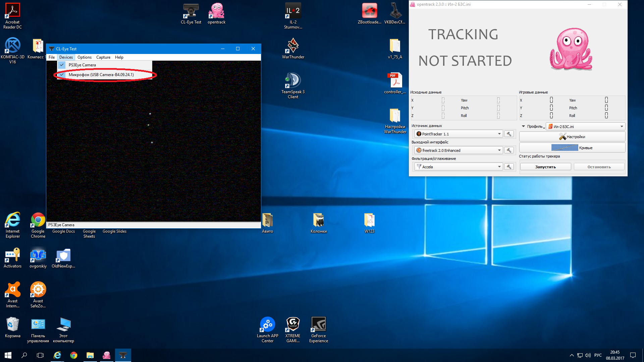
Task: Open the ovgorskiy desktop icon
Action: pyautogui.click(x=38, y=258)
